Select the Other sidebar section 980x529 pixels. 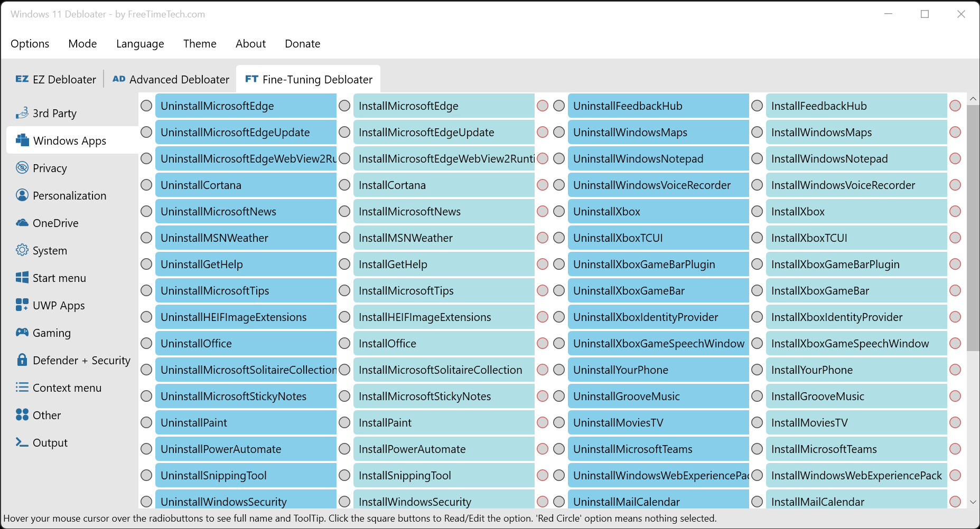click(x=46, y=415)
